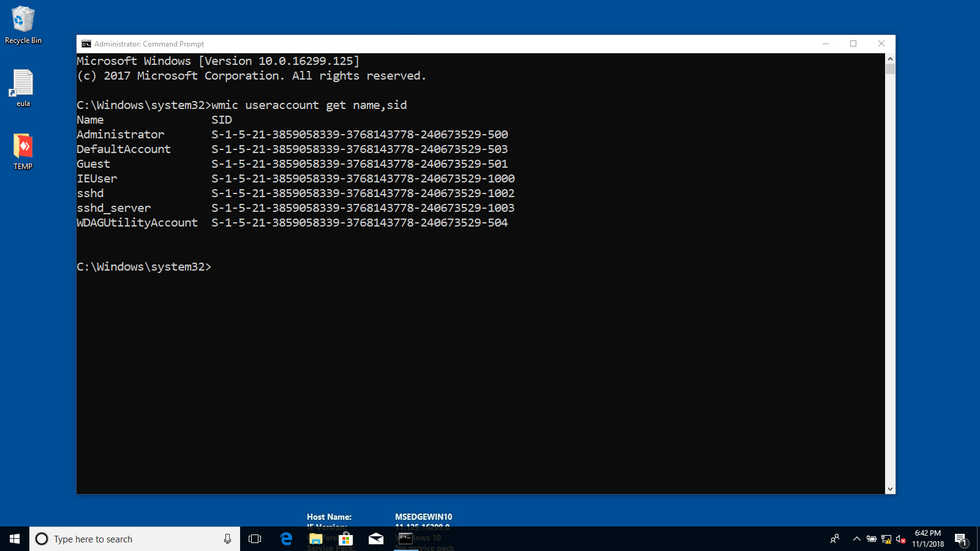Select the eula shortcut on desktop
980x551 pixels.
(23, 88)
